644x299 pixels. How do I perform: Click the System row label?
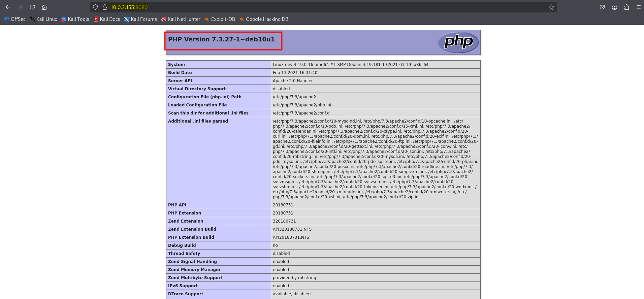point(176,65)
